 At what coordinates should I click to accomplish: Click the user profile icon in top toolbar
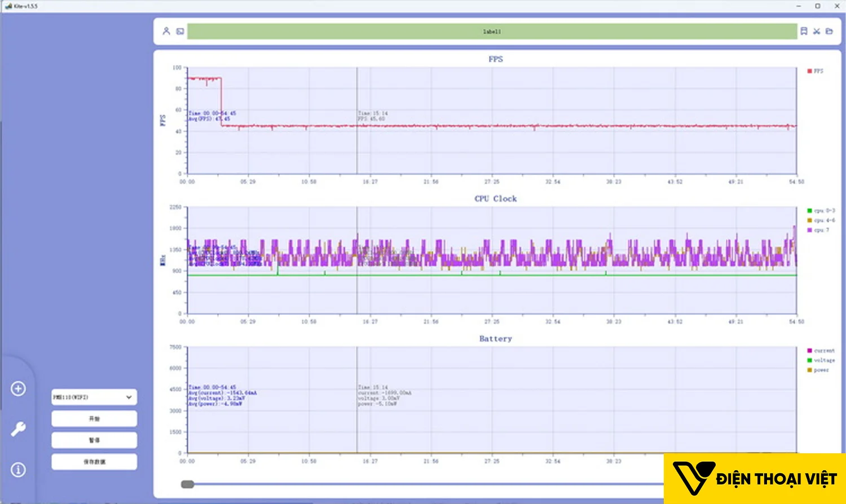(x=166, y=31)
